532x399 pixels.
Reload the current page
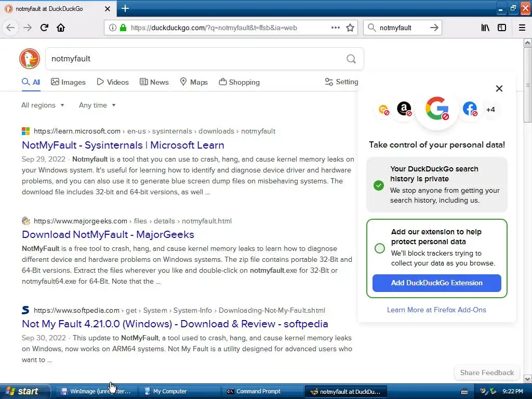pos(44,28)
